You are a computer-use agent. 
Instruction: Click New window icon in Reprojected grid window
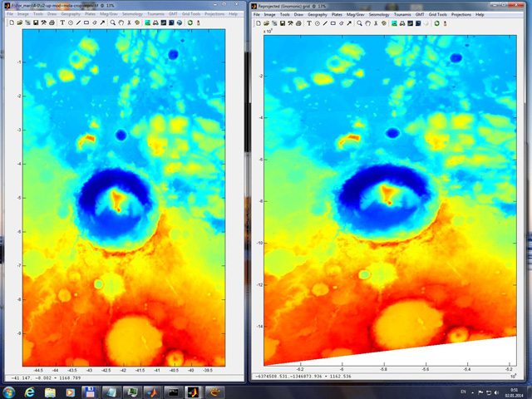coord(259,23)
